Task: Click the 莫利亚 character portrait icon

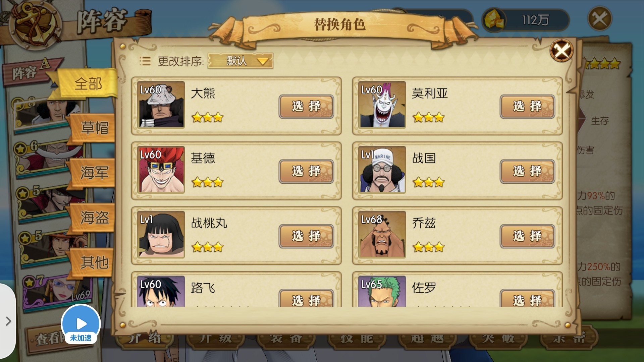Action: [382, 105]
